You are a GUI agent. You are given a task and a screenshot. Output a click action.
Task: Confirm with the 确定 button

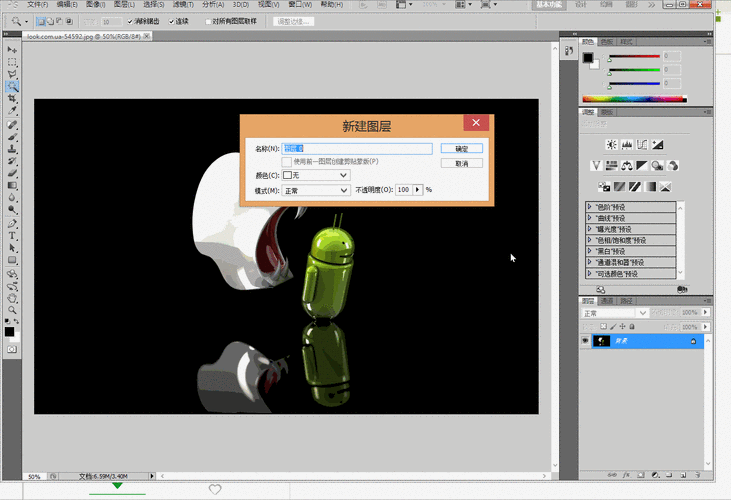click(462, 149)
